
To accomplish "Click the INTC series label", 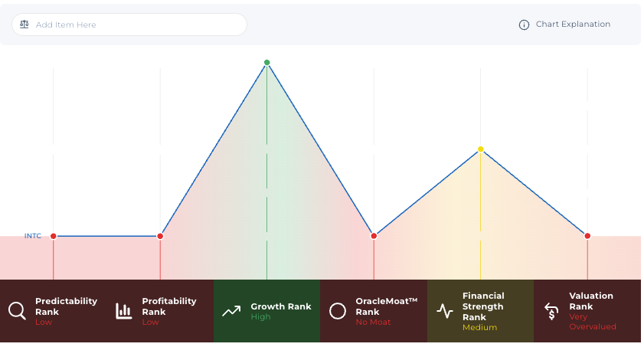I will (x=33, y=236).
